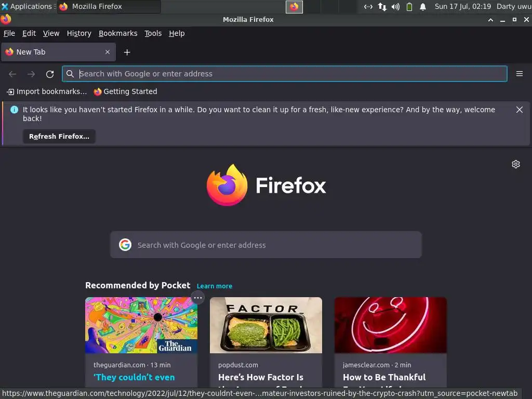Click the Darty uwu user name in panel

(x=514, y=6)
